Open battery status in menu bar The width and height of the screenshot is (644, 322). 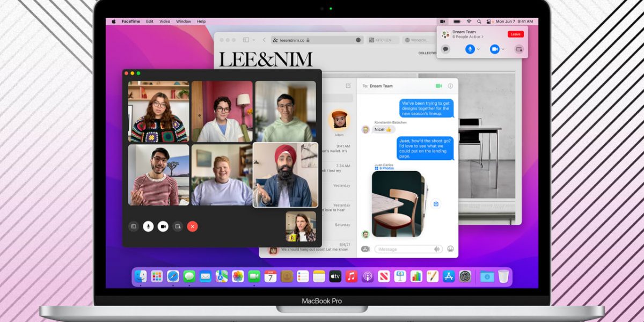(x=457, y=21)
